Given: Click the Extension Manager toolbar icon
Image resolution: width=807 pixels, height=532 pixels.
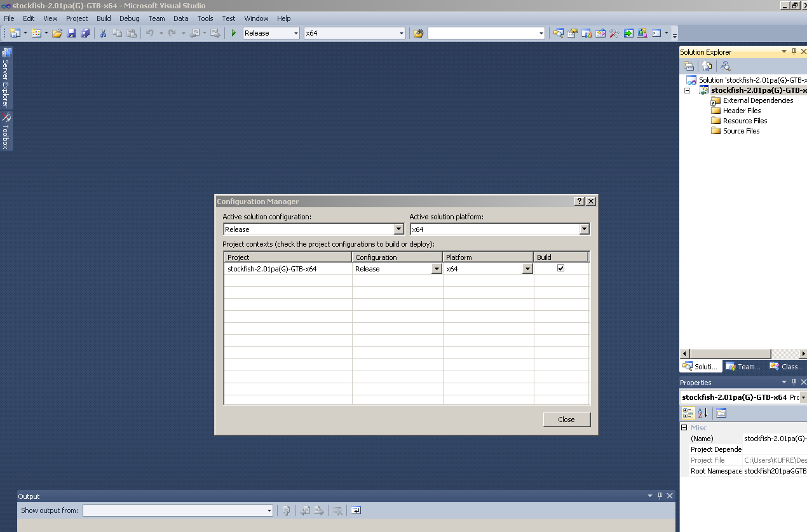Looking at the screenshot, I should tap(642, 33).
